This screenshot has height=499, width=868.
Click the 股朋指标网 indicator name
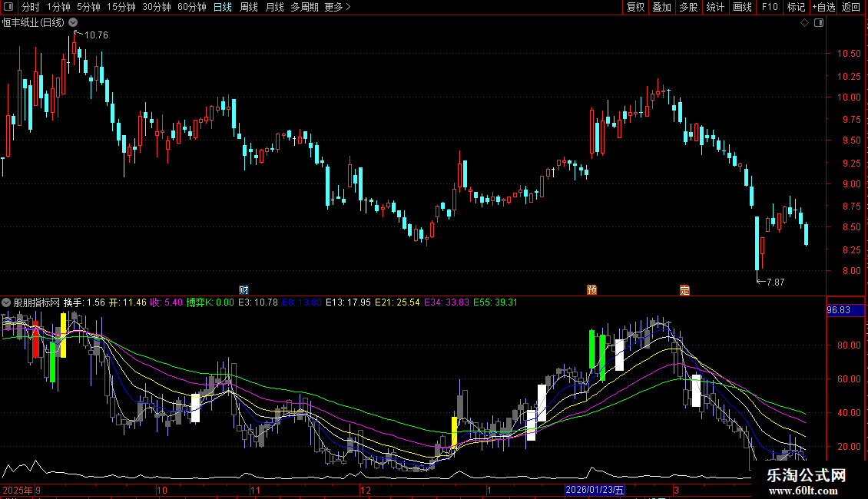coord(37,302)
